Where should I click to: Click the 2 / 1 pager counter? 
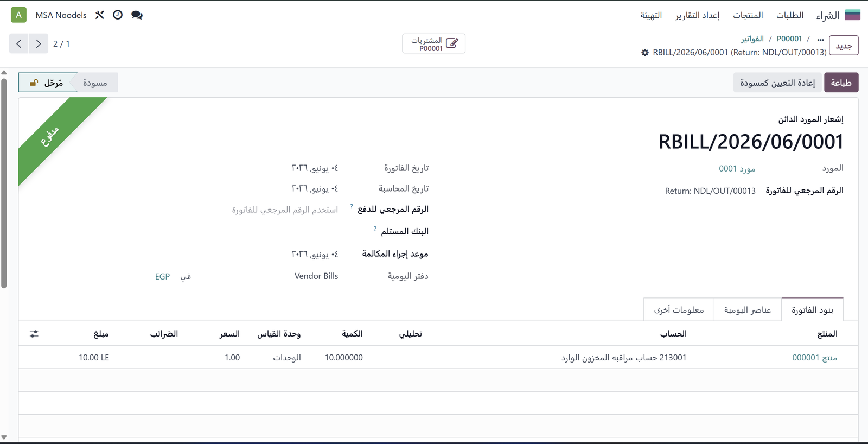[61, 44]
